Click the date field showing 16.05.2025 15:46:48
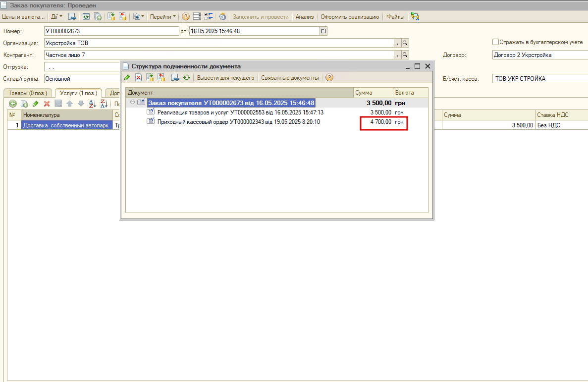The height and width of the screenshot is (382, 588). click(x=255, y=31)
